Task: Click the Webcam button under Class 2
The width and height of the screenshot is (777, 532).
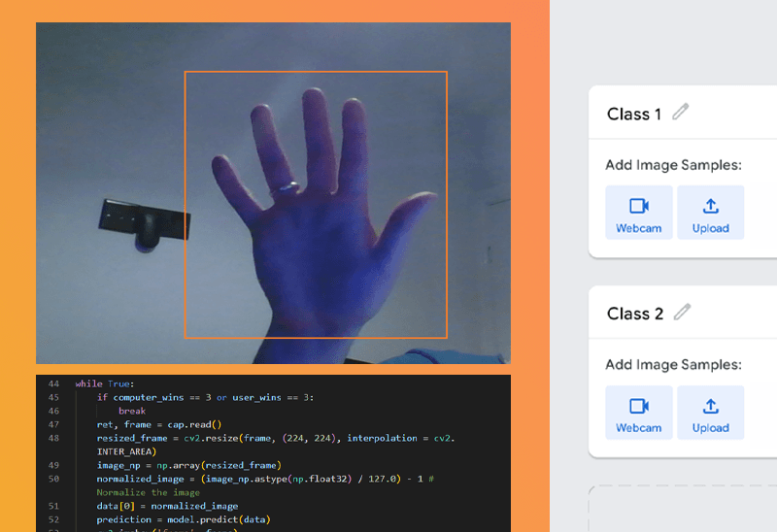Action: pos(639,413)
